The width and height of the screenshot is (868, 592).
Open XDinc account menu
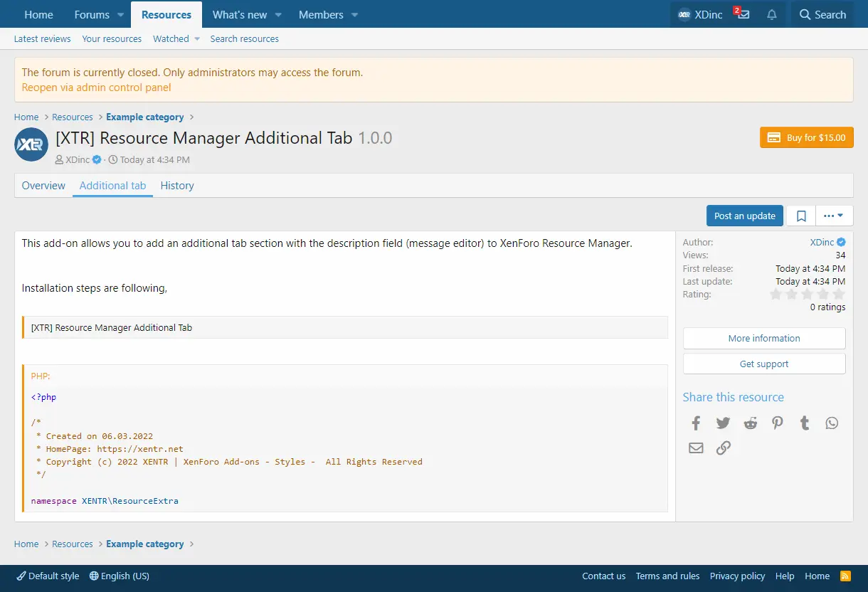(x=700, y=14)
